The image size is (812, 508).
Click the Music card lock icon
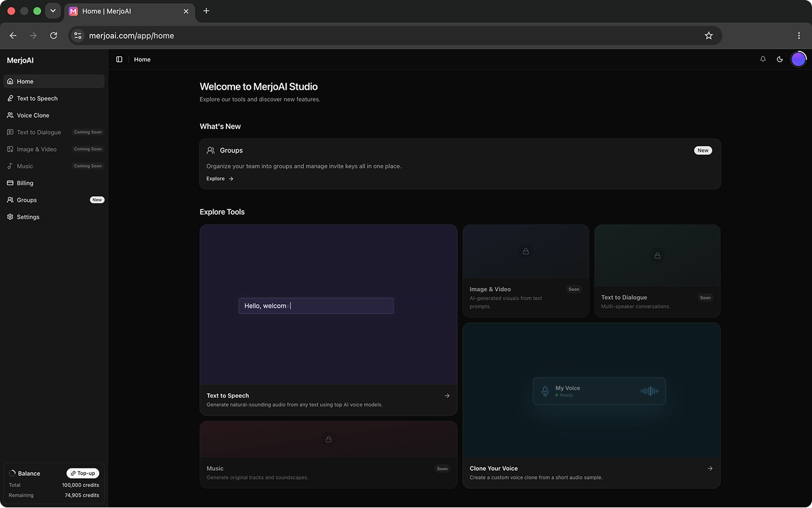329,439
